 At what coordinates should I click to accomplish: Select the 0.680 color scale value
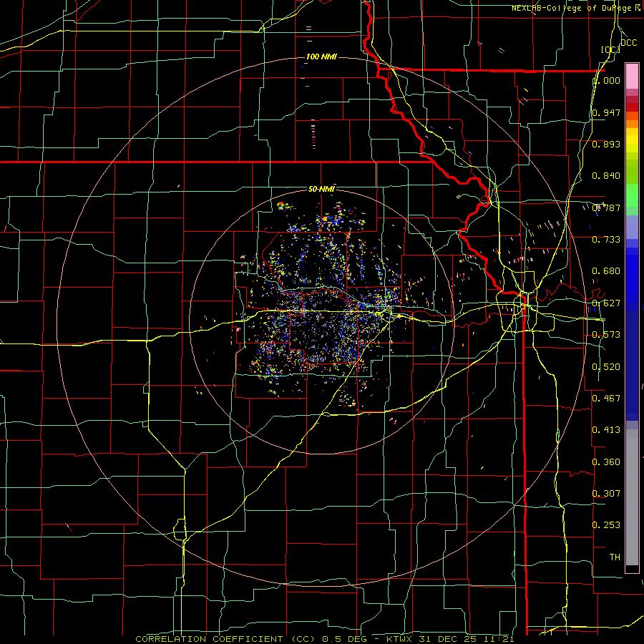click(606, 271)
